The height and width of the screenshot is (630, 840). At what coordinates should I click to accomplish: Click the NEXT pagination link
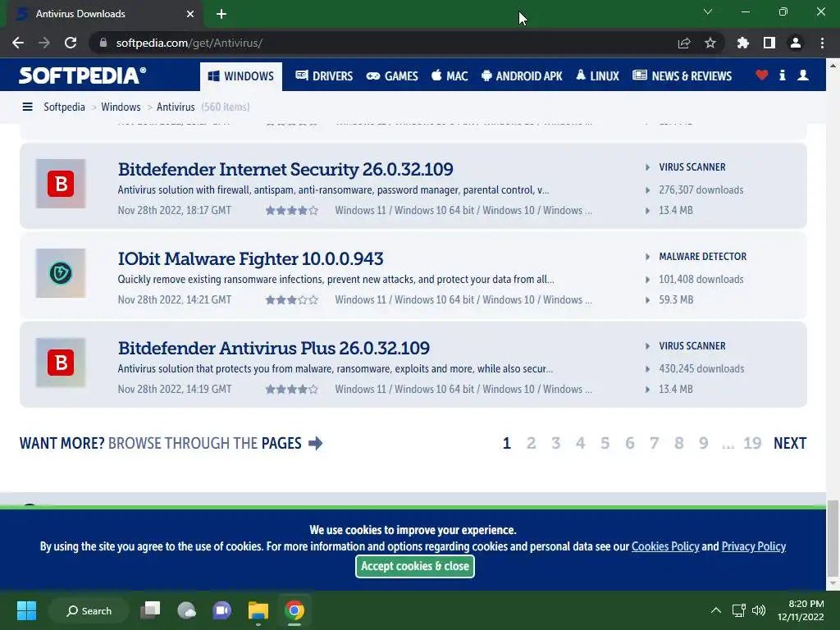pos(790,444)
